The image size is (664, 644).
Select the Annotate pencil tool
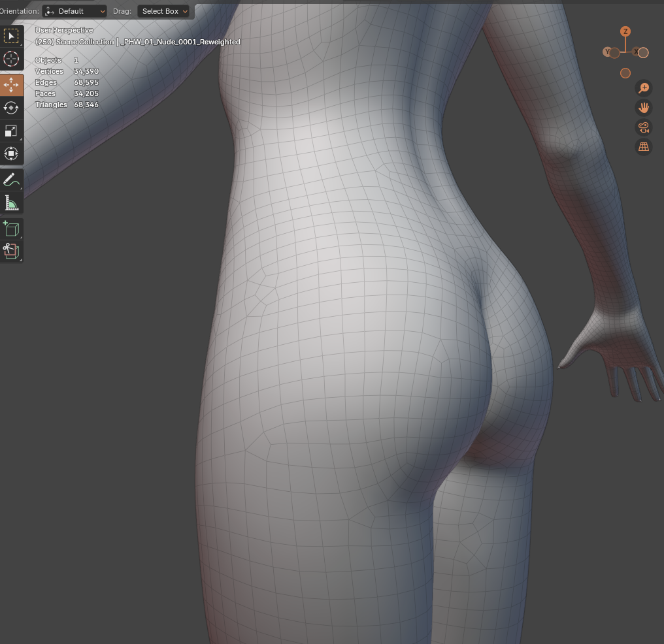point(11,180)
